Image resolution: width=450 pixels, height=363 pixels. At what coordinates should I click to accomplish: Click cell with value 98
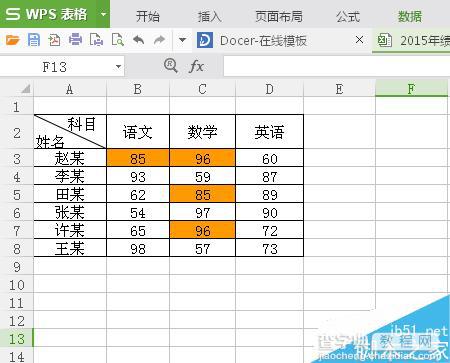coord(138,248)
